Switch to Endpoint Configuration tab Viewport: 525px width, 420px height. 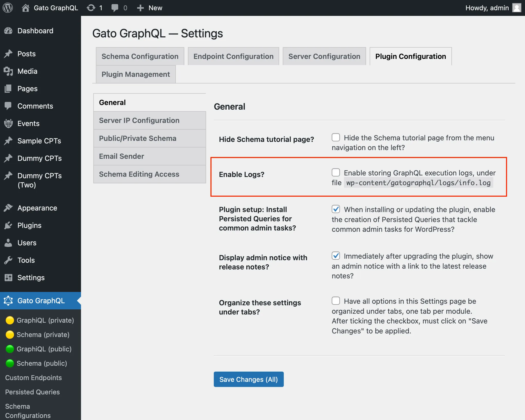point(233,56)
